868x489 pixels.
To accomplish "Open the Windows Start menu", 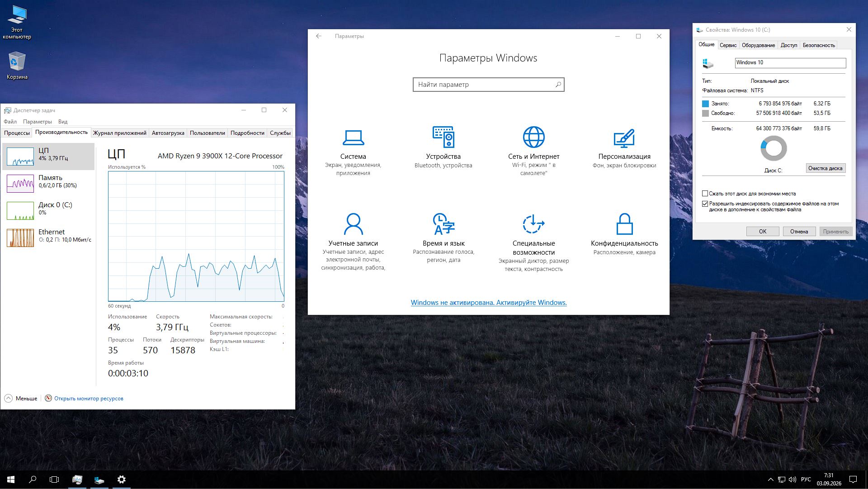I will pos(11,480).
